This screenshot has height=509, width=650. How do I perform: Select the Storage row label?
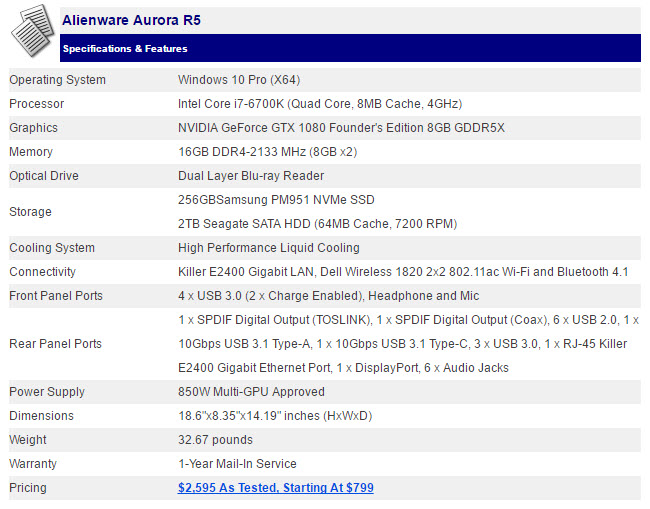tap(30, 212)
